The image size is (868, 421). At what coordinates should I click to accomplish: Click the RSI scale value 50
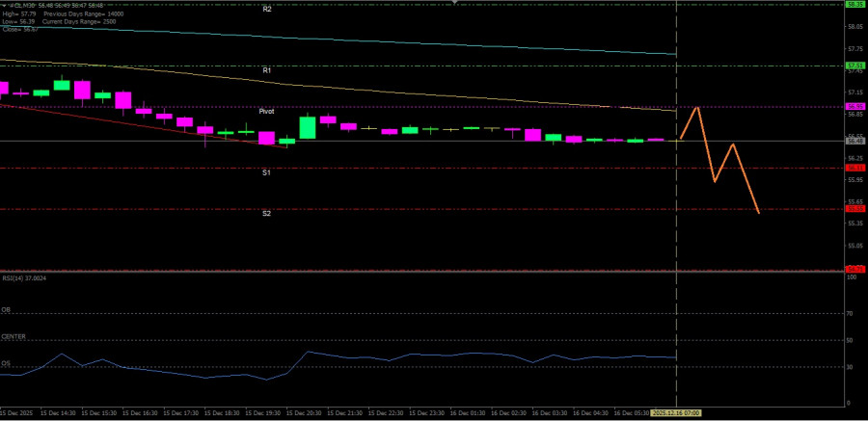pyautogui.click(x=851, y=340)
